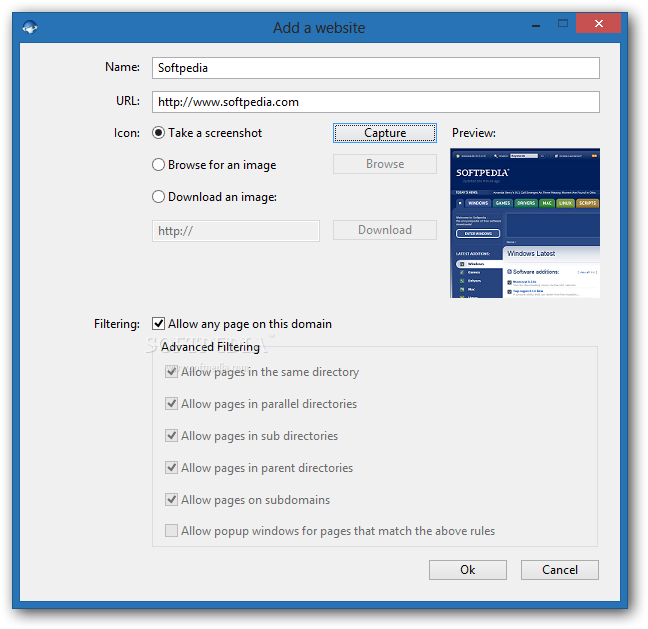The width and height of the screenshot is (648, 629).
Task: Click the Download button
Action: [385, 230]
